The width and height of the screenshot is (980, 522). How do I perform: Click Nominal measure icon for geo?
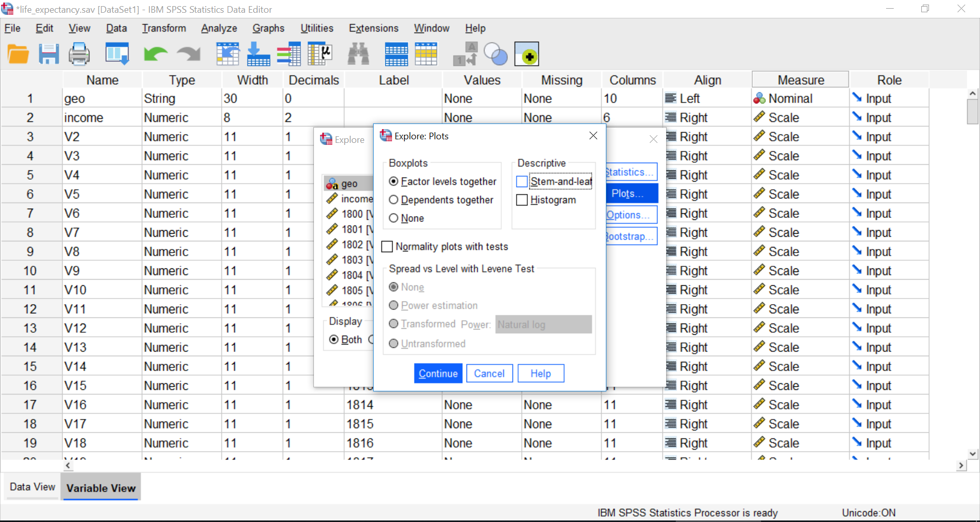(x=759, y=98)
